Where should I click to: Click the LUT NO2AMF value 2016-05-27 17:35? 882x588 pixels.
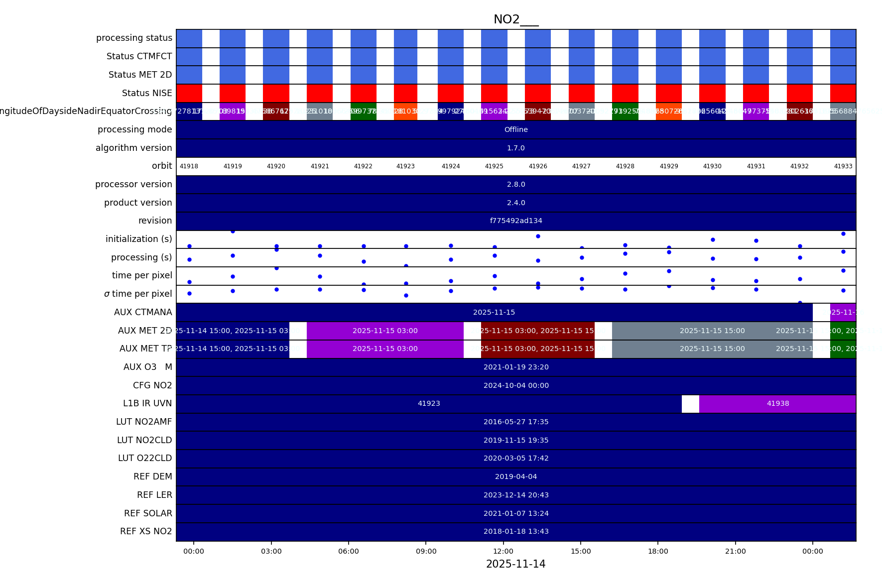(x=515, y=422)
